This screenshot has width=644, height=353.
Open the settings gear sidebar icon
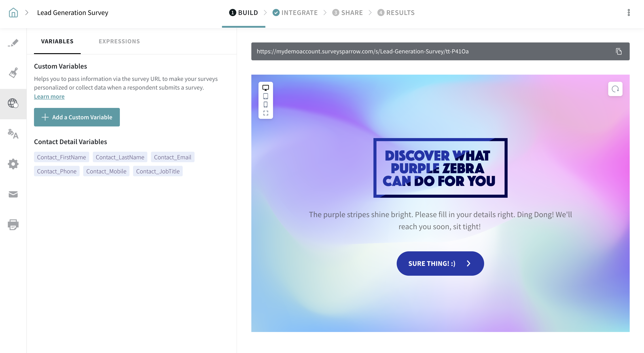click(13, 164)
